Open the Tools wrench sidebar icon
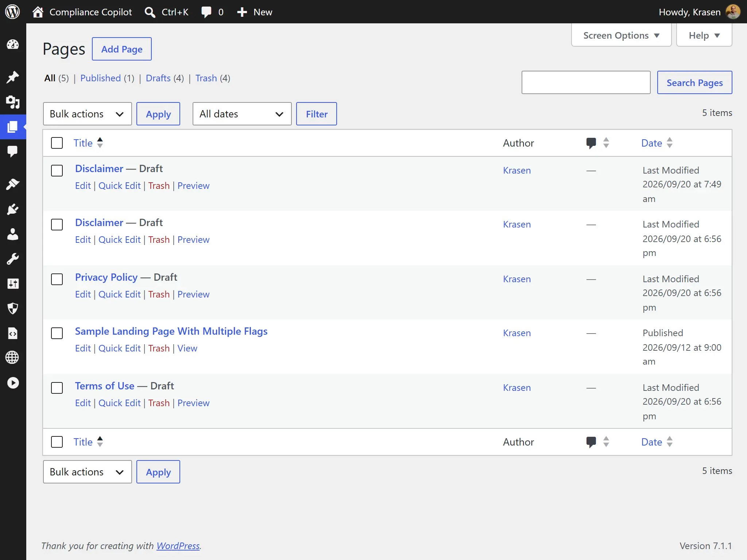Screen dimensions: 747x560 13,259
